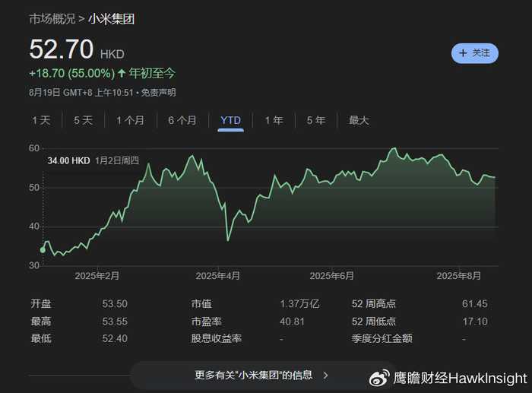Switch to the 最大 range tab

coord(359,120)
